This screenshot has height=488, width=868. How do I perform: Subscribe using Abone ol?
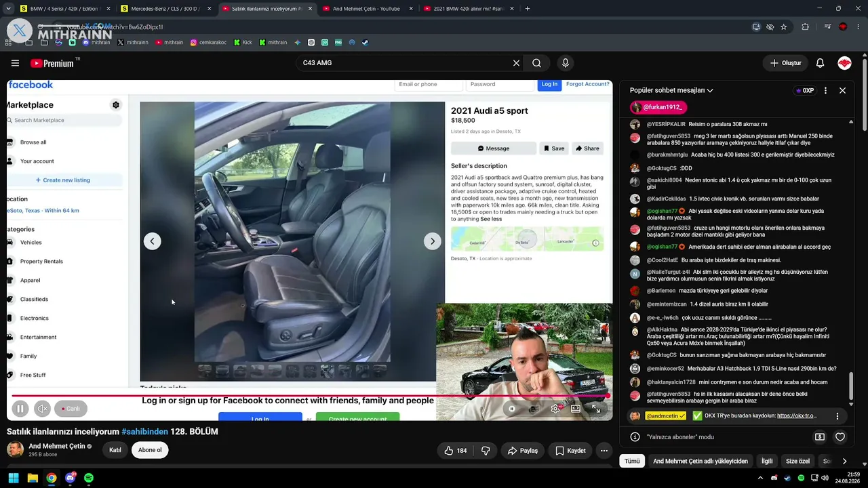(x=150, y=450)
